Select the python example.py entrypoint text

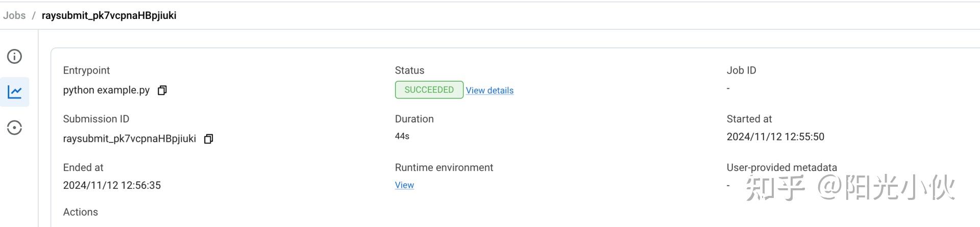pos(106,90)
